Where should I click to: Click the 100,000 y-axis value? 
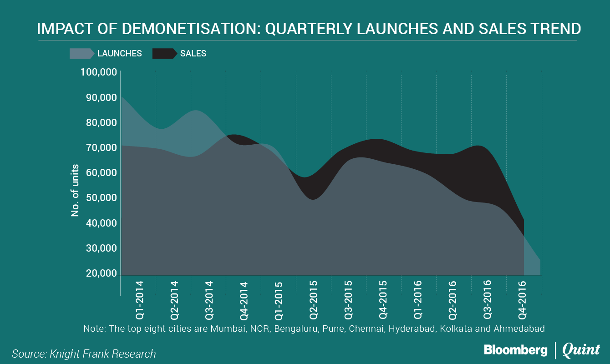tap(99, 72)
